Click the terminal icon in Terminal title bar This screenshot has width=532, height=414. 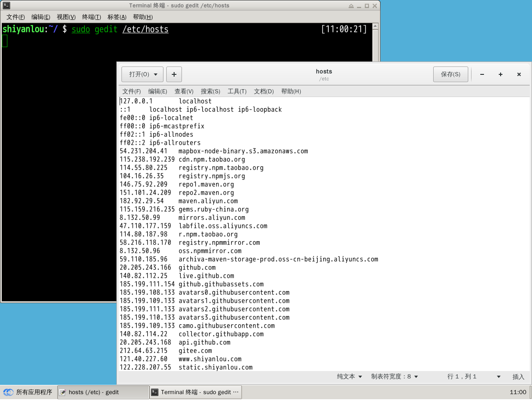(6, 6)
